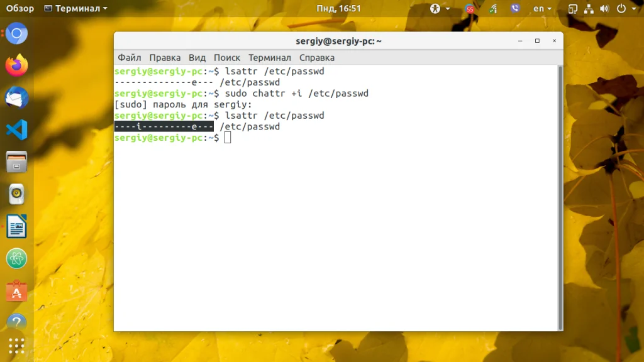
Task: Launch Visual Studio Code from dock
Action: tap(16, 129)
